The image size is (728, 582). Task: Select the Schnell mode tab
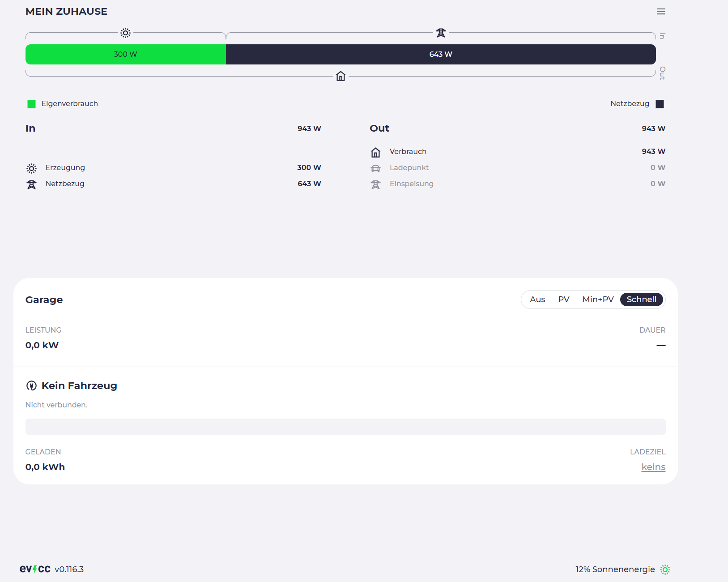642,299
